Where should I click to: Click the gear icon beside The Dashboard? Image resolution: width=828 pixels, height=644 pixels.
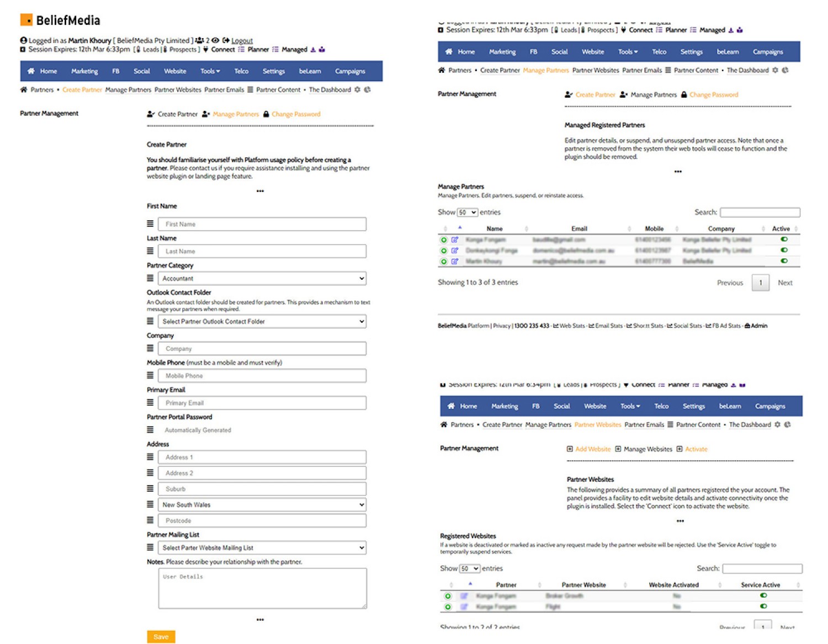click(358, 89)
